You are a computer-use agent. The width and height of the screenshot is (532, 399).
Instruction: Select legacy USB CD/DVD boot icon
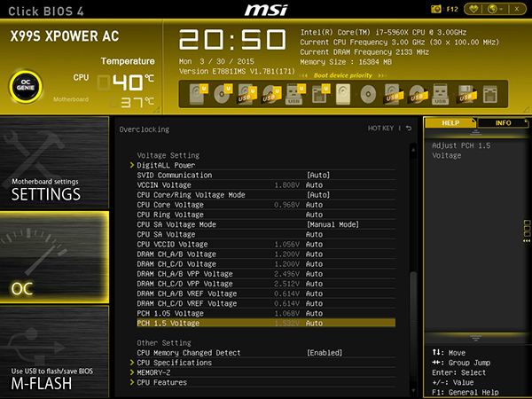pyautogui.click(x=417, y=94)
